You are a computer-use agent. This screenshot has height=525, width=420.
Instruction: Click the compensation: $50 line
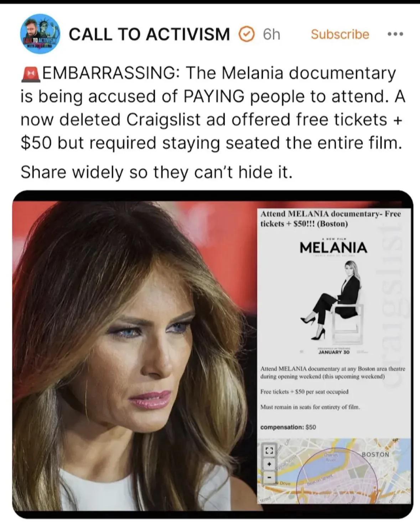tap(288, 427)
